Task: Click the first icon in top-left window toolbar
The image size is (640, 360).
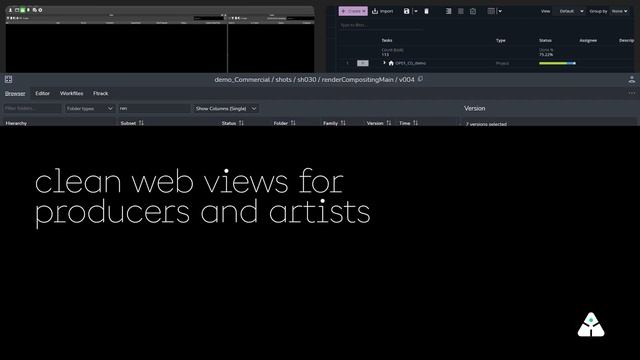Action: [11, 10]
